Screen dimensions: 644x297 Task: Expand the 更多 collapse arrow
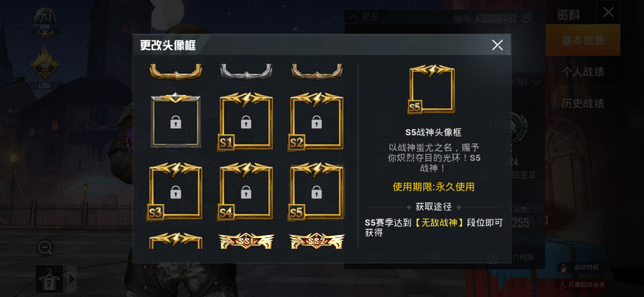coord(353,17)
